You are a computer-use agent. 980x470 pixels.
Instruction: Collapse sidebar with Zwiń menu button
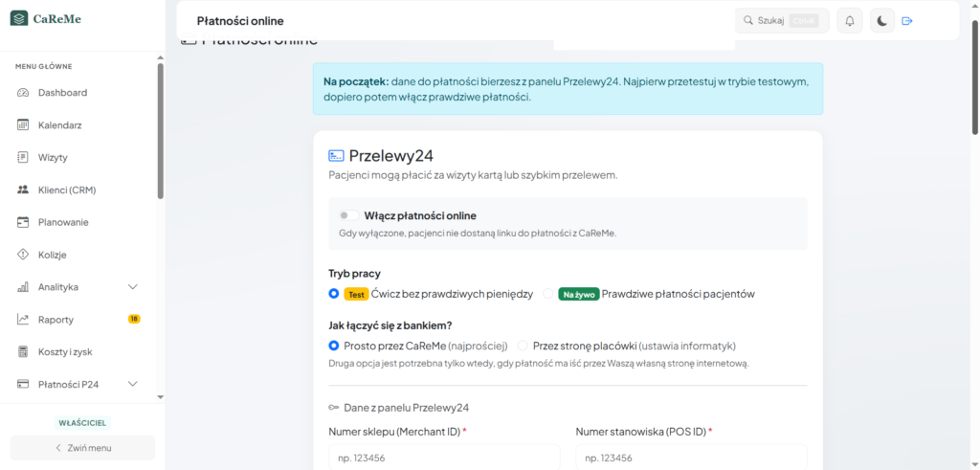82,447
